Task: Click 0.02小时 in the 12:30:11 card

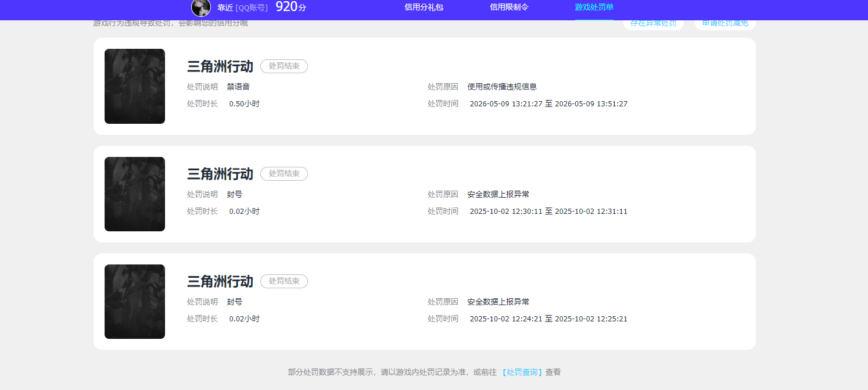Action: click(245, 212)
